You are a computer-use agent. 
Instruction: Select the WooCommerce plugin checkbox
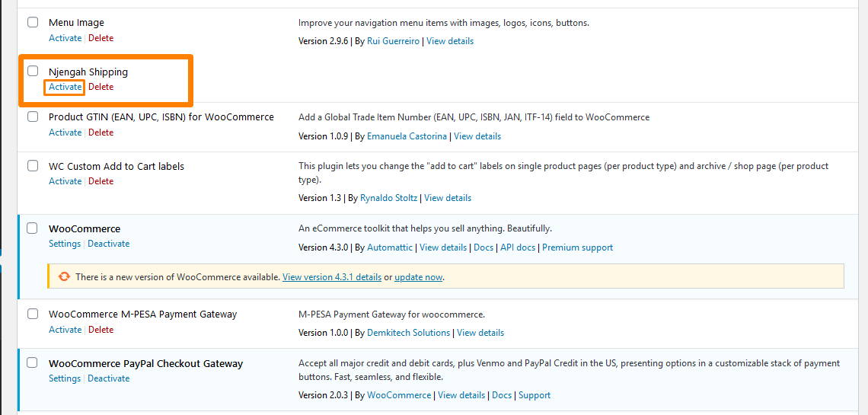tap(33, 228)
